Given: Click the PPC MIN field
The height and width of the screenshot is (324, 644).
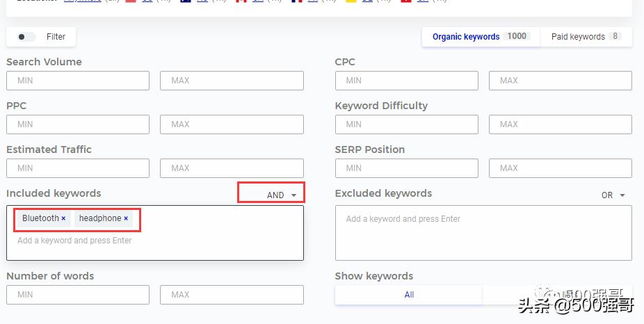Looking at the screenshot, I should pos(78,124).
